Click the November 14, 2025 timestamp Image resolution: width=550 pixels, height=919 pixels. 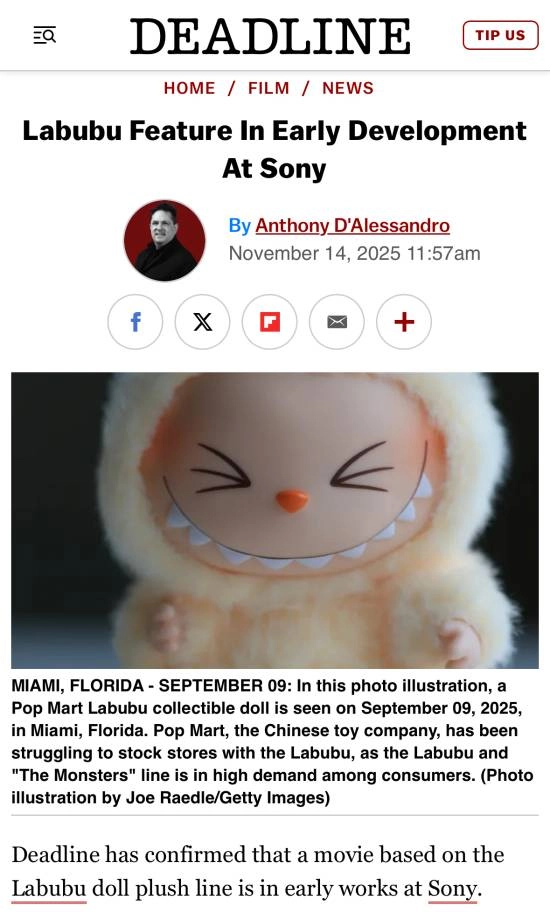pyautogui.click(x=354, y=253)
